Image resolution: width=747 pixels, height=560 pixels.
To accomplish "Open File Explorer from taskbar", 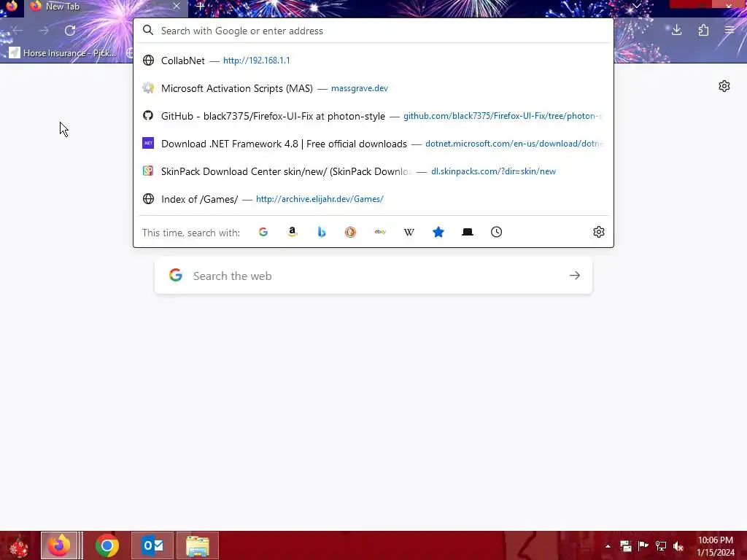I will pyautogui.click(x=198, y=545).
